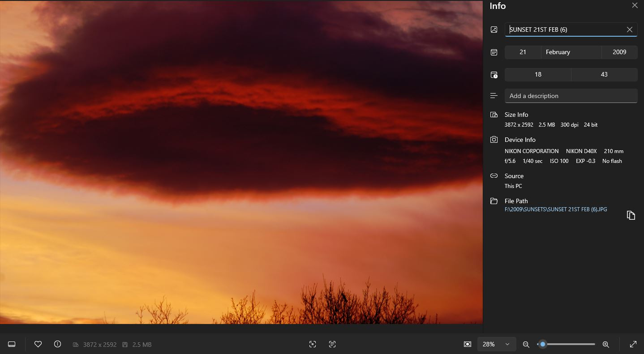Click the fit to window icon
The image size is (644, 354).
(468, 344)
